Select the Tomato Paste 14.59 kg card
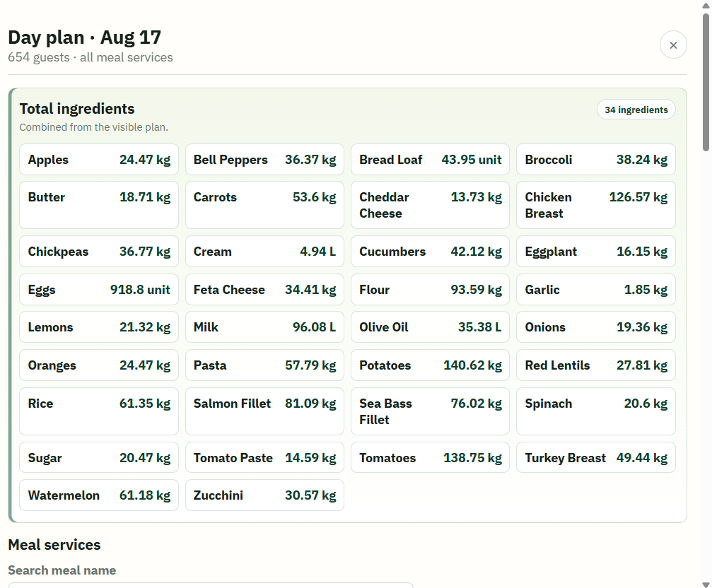This screenshot has height=588, width=712. [x=264, y=458]
